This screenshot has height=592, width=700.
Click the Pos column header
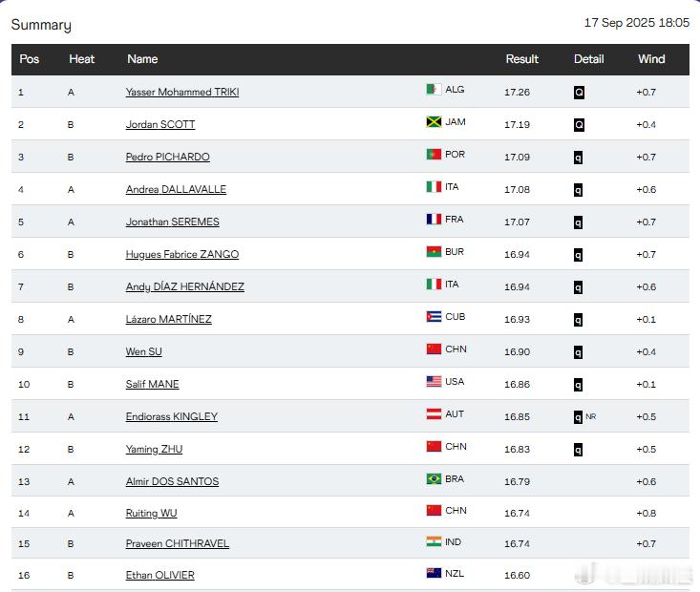point(29,59)
